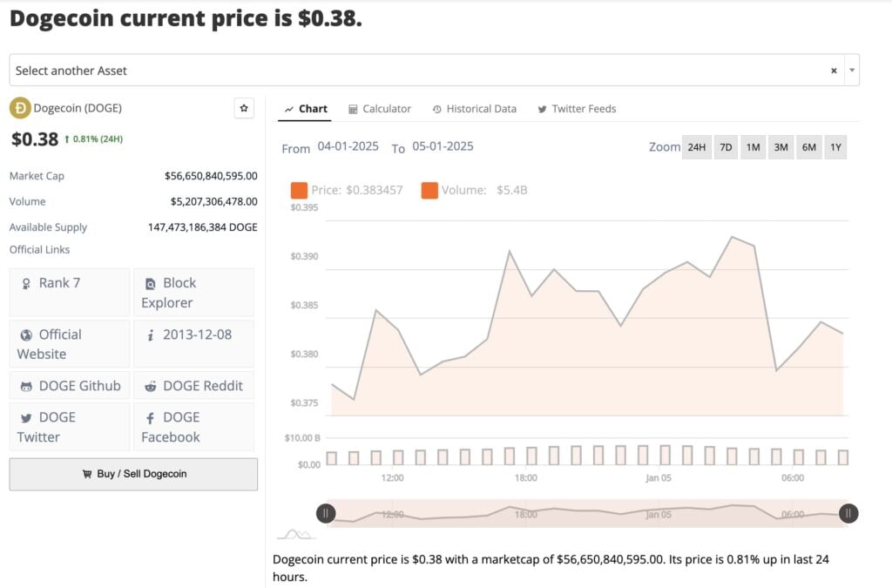Toggle the Volume series in chart legend

point(475,190)
